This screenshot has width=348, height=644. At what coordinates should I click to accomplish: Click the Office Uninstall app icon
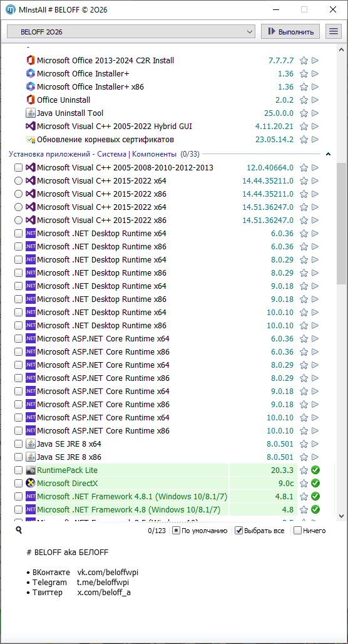click(30, 100)
